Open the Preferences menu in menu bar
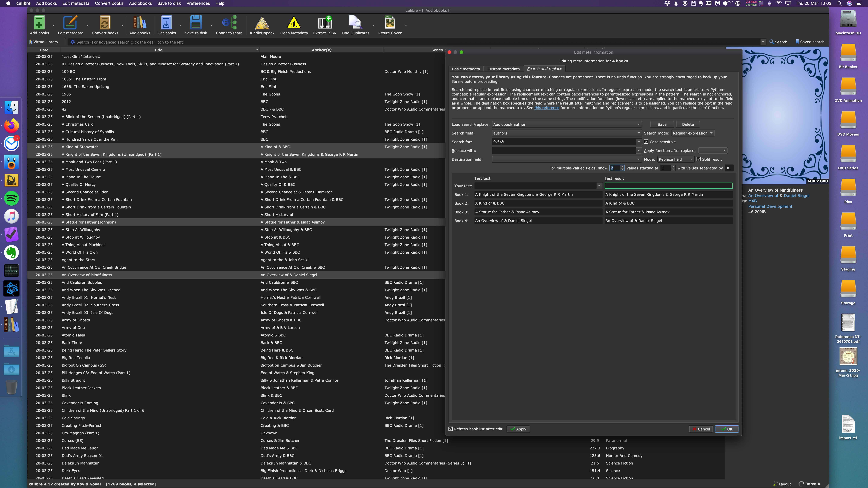The width and height of the screenshot is (868, 488). (198, 3)
